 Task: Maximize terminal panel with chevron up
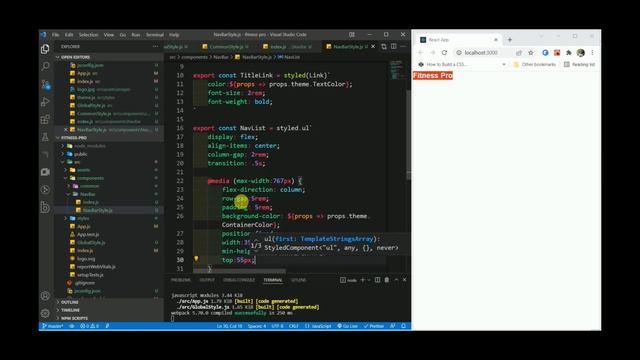[x=396, y=280]
